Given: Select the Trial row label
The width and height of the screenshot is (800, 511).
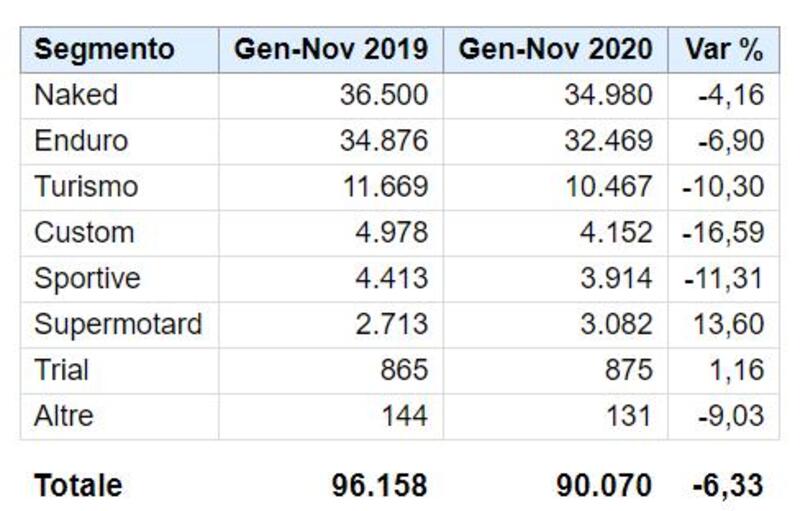Looking at the screenshot, I should pos(61,370).
